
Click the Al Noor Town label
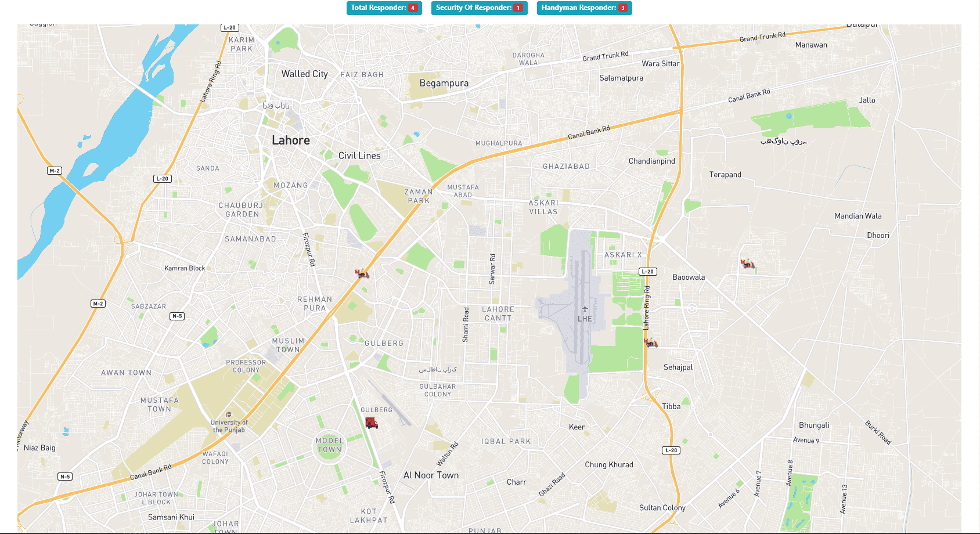431,475
